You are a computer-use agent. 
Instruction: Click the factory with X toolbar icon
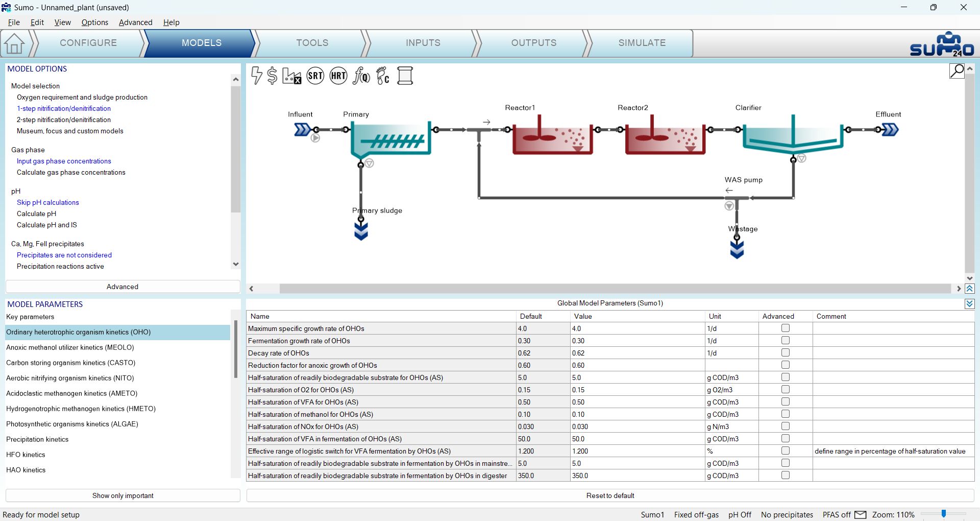[x=291, y=76]
